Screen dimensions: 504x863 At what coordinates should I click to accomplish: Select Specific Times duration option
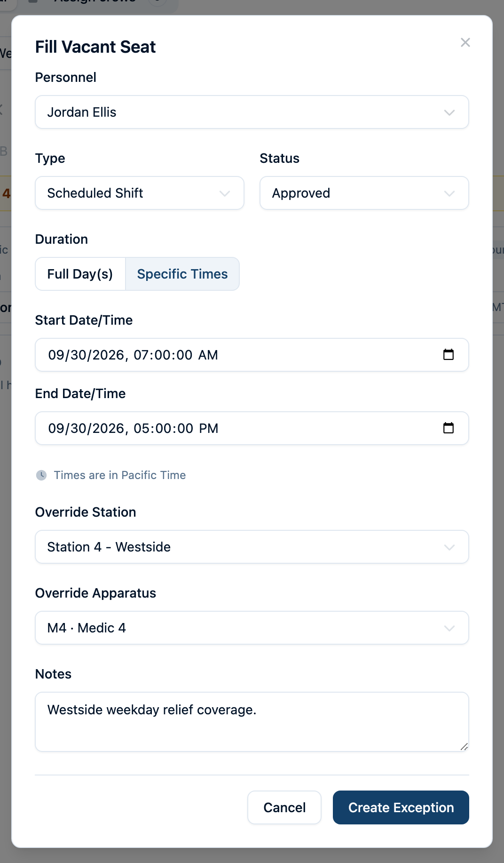pyautogui.click(x=182, y=274)
